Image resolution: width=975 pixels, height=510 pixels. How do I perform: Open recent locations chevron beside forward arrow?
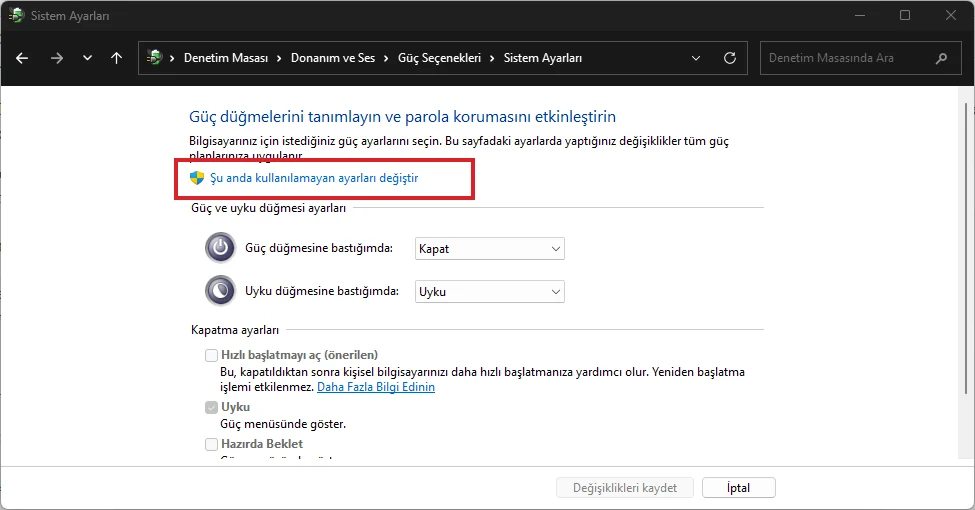tap(87, 58)
